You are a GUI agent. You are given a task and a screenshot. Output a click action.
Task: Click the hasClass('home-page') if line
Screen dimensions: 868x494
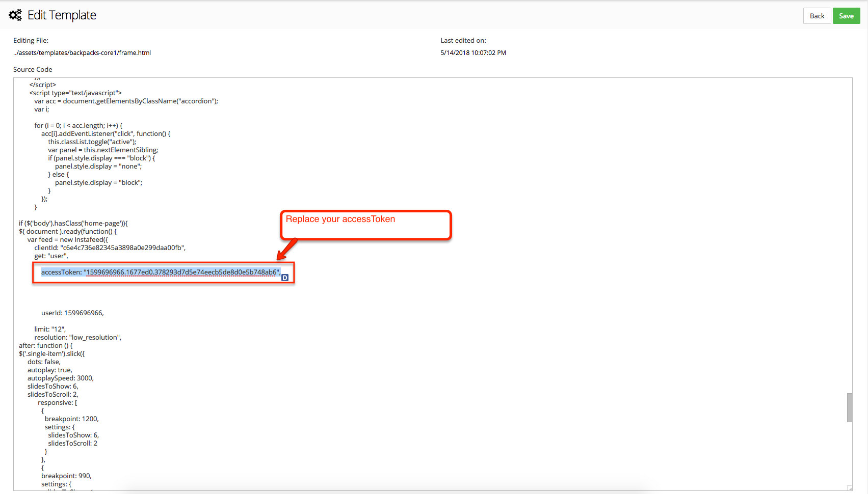[73, 224]
